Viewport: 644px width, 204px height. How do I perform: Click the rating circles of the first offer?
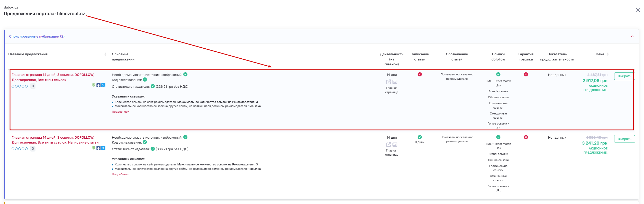(20, 86)
